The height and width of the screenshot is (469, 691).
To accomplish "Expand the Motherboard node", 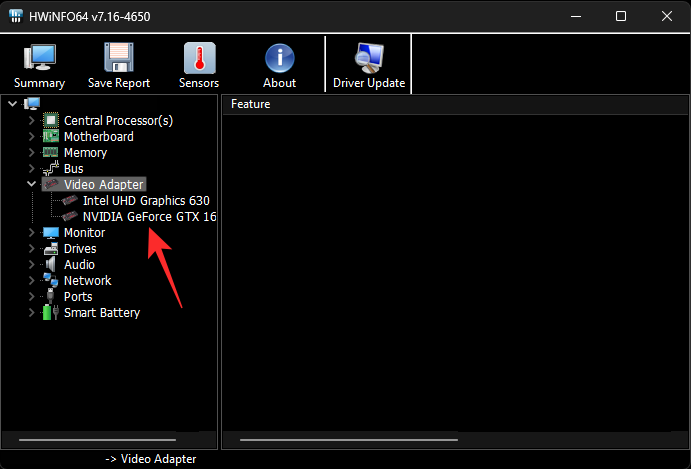I will click(x=32, y=136).
